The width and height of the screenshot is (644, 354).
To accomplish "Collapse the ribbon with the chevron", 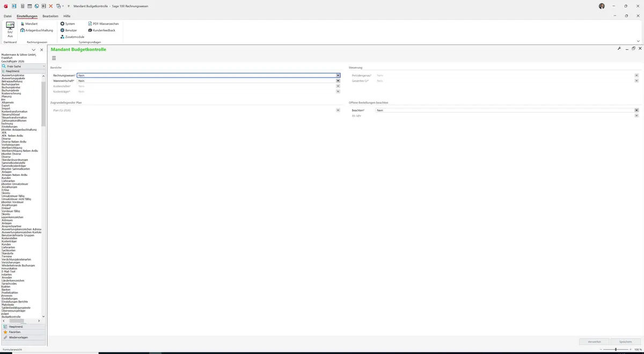I will pyautogui.click(x=639, y=41).
